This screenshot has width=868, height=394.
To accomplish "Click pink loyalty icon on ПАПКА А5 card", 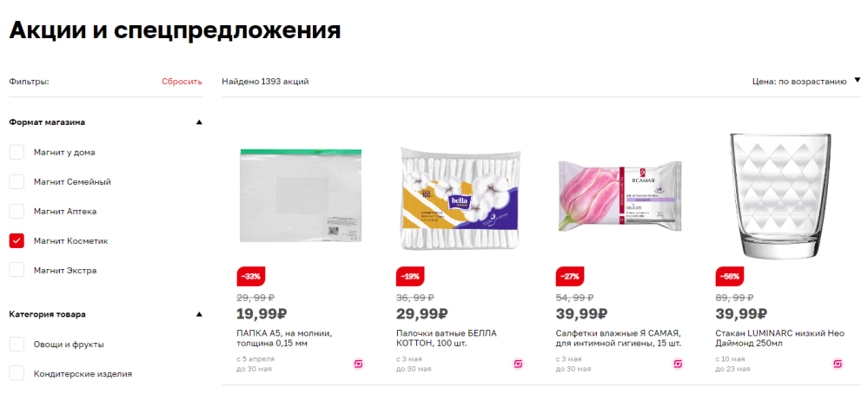I will coord(359,364).
